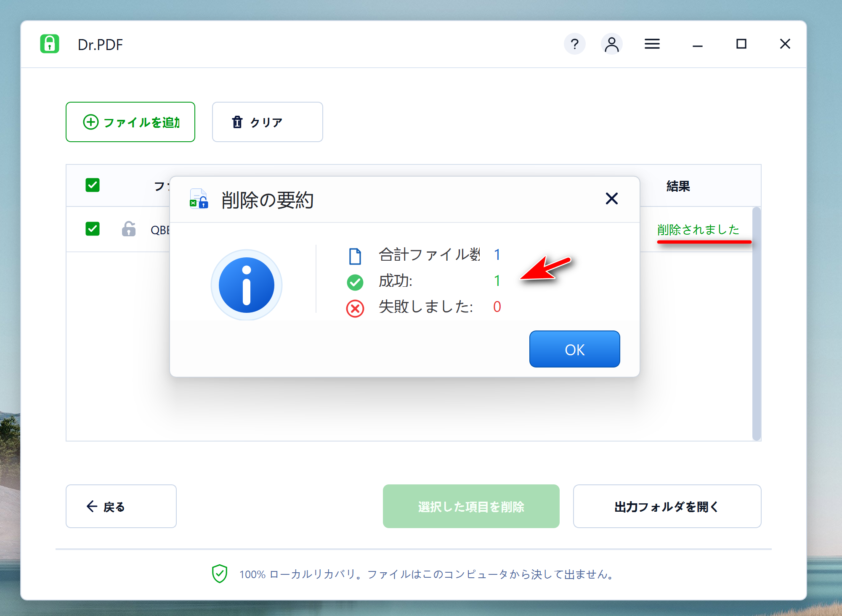Viewport: 842px width, 616px height.
Task: Click the 成功 count value 1
Action: click(x=497, y=280)
